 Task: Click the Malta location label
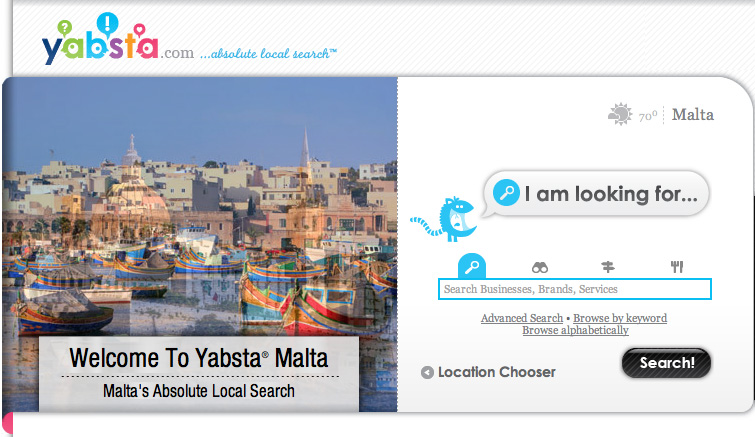(x=692, y=115)
